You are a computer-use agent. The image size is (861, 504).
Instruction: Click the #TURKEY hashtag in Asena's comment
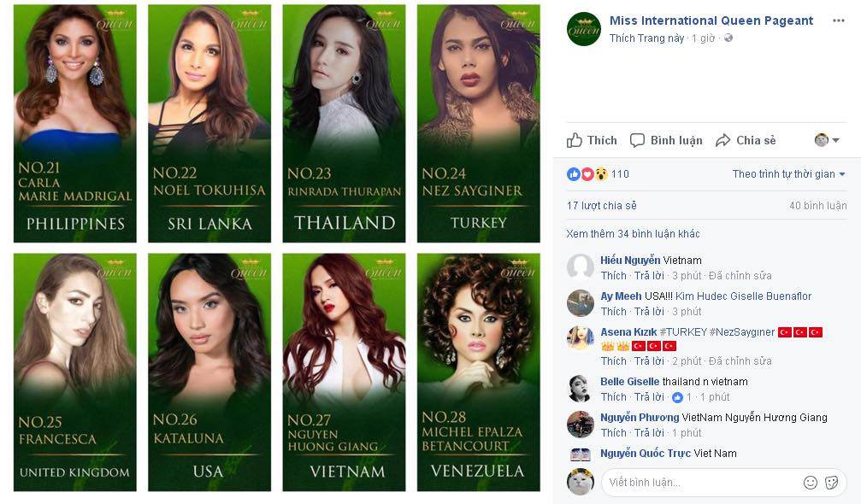681,332
